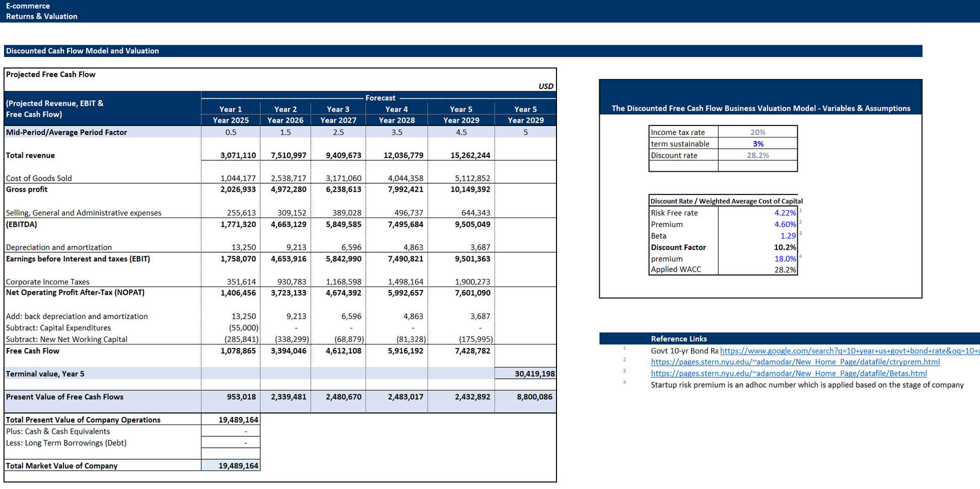
Task: Select the Terminal value 30,419,198 cell
Action: 526,374
